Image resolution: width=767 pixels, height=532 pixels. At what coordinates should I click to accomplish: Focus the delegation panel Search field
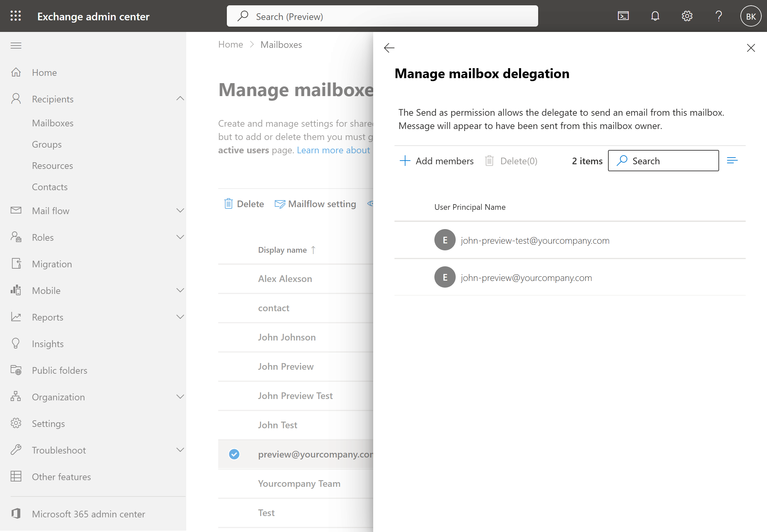tap(663, 161)
